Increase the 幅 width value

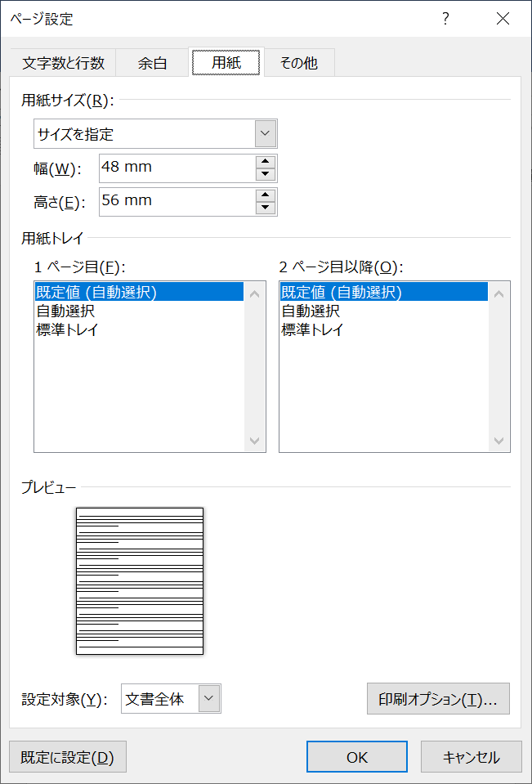tap(266, 162)
